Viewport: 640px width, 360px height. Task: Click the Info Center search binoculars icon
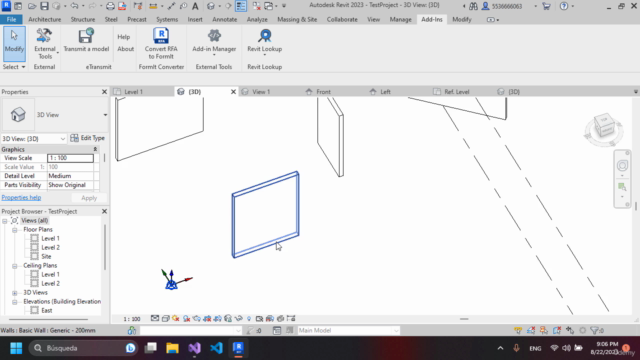click(x=473, y=6)
